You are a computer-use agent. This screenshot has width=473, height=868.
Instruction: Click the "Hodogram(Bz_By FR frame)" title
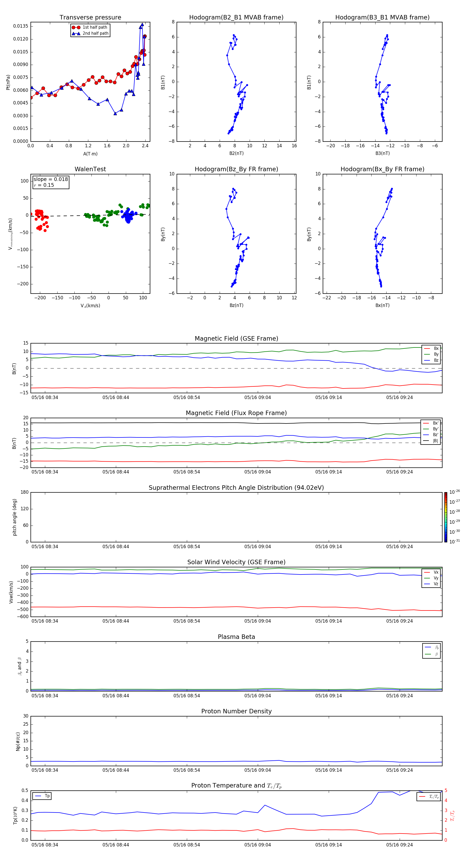click(236, 169)
